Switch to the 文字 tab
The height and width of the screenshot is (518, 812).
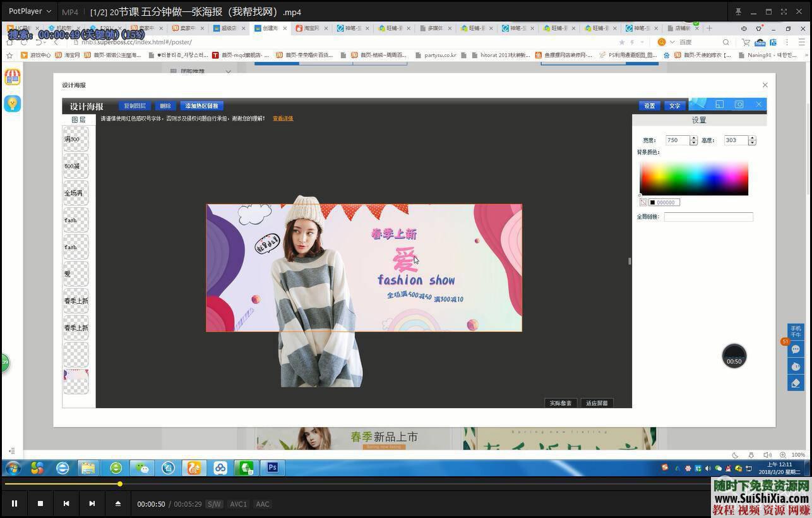coord(674,105)
